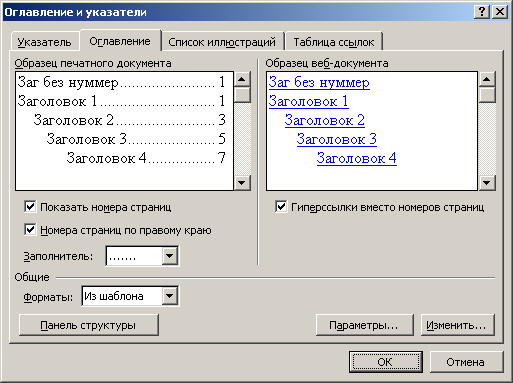
Task: Click the Заголовок 3 web link
Action: (337, 139)
